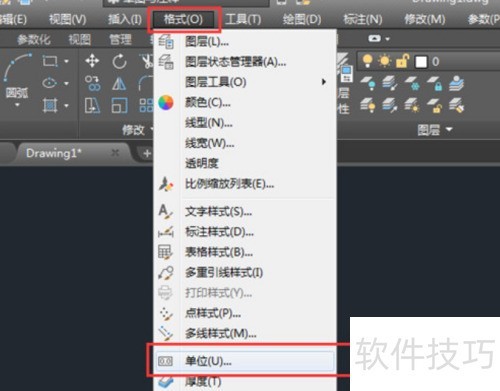Add a new drawing tab with plus button
500x391 pixels.
coord(147,154)
